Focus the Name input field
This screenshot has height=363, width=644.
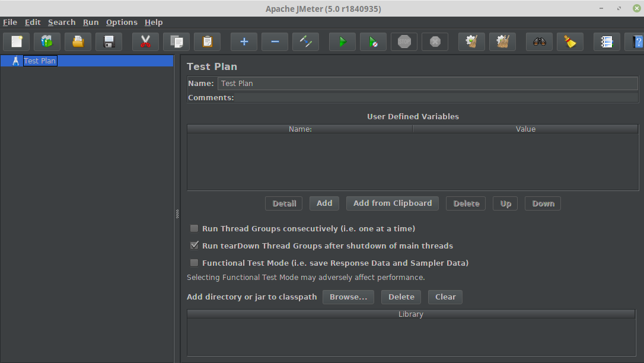(428, 84)
